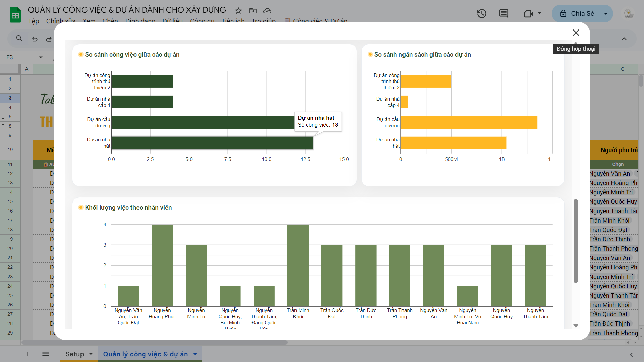
Task: Click the dialog's vertical scrollbar thumb
Action: click(x=576, y=241)
